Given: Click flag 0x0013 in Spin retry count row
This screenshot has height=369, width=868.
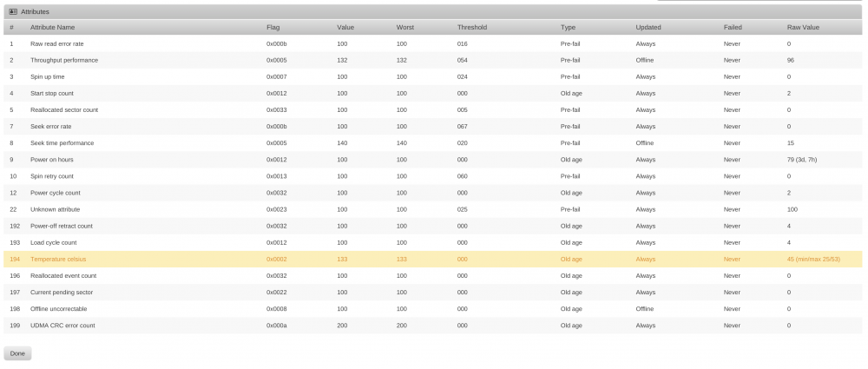Looking at the screenshot, I should (277, 177).
